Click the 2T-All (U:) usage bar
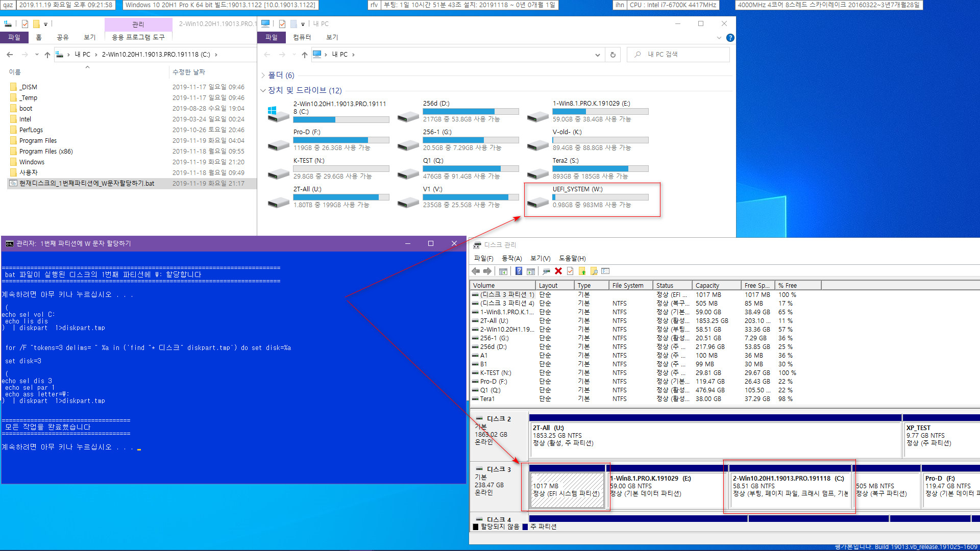The width and height of the screenshot is (980, 551). [341, 197]
